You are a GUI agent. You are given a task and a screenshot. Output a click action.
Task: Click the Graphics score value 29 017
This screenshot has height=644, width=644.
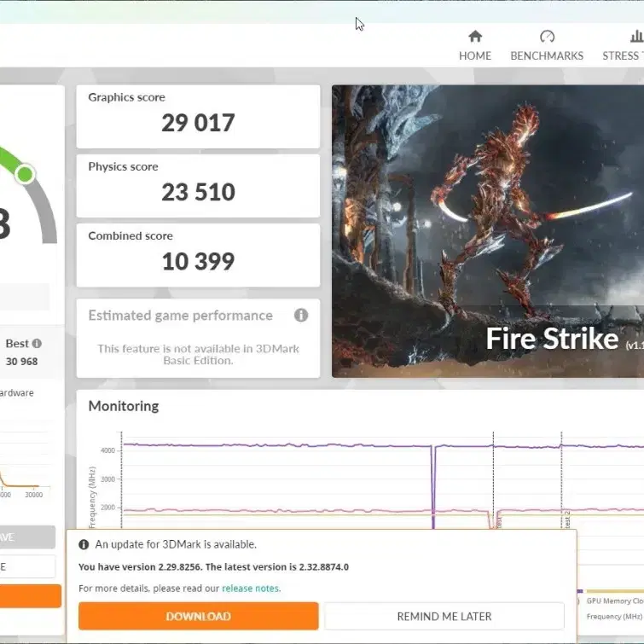point(198,123)
